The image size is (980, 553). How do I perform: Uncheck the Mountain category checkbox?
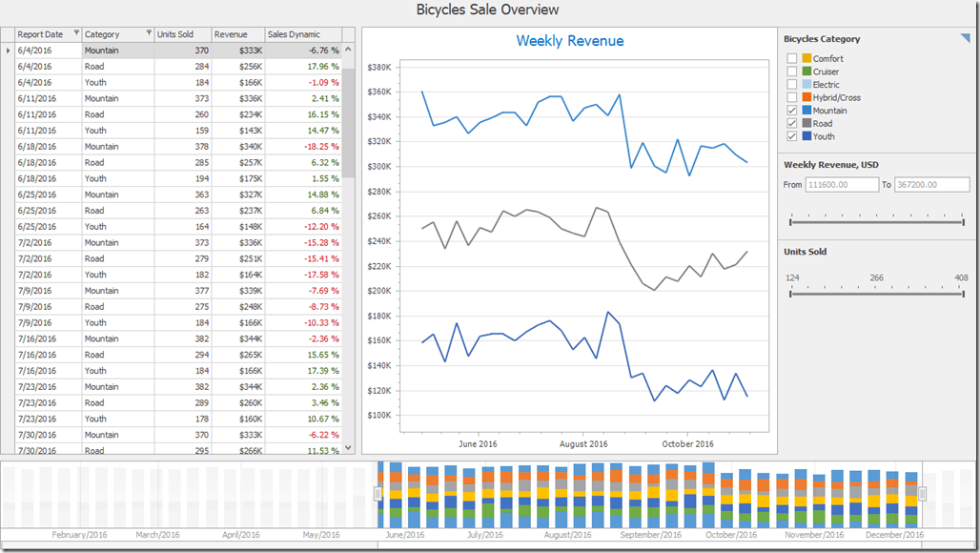click(792, 110)
